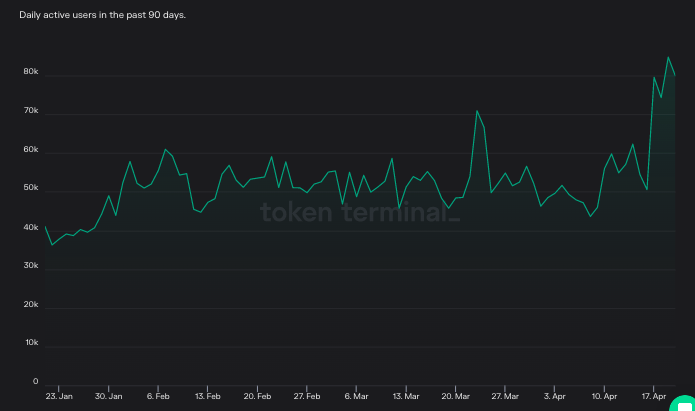Select the 23. Jan x-axis label

59,396
